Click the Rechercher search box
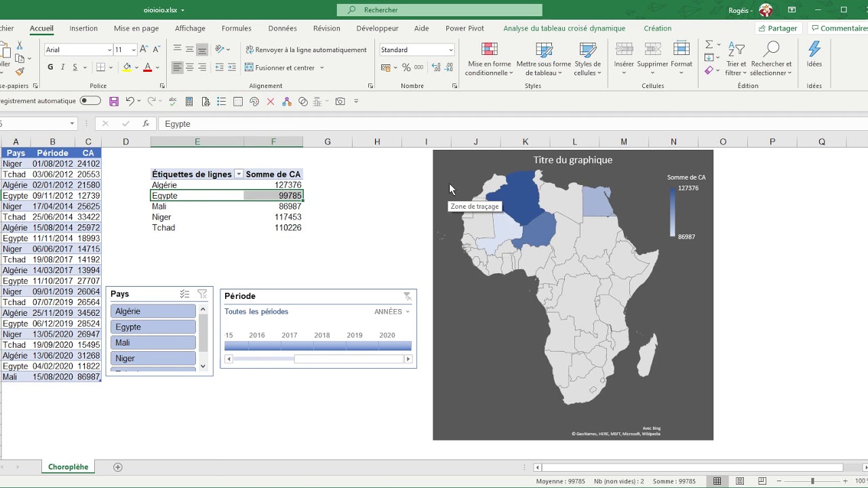868x488 pixels. pyautogui.click(x=439, y=10)
